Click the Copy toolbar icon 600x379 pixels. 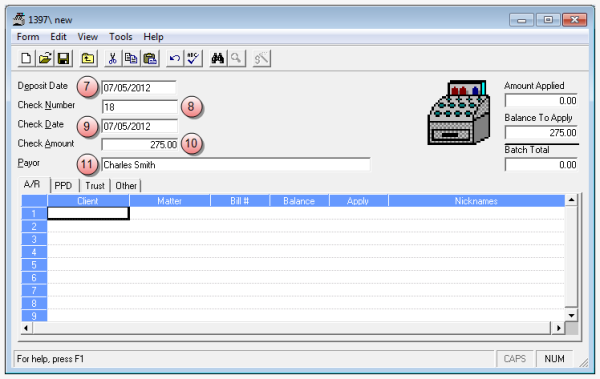tap(131, 59)
